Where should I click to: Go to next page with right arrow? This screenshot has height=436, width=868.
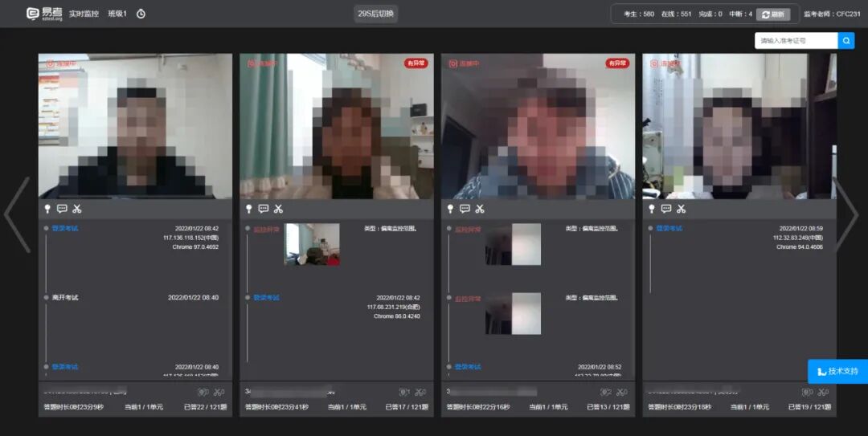pyautogui.click(x=845, y=214)
